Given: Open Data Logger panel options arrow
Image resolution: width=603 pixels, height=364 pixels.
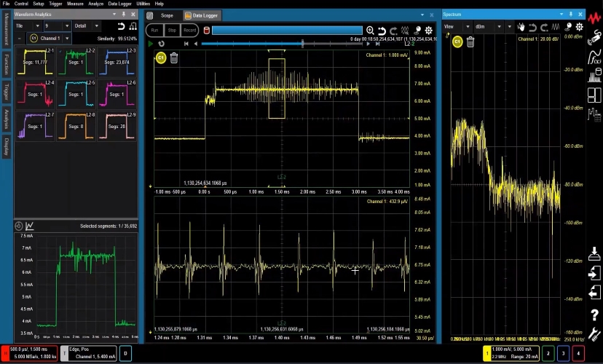Looking at the screenshot, I should [x=422, y=15].
